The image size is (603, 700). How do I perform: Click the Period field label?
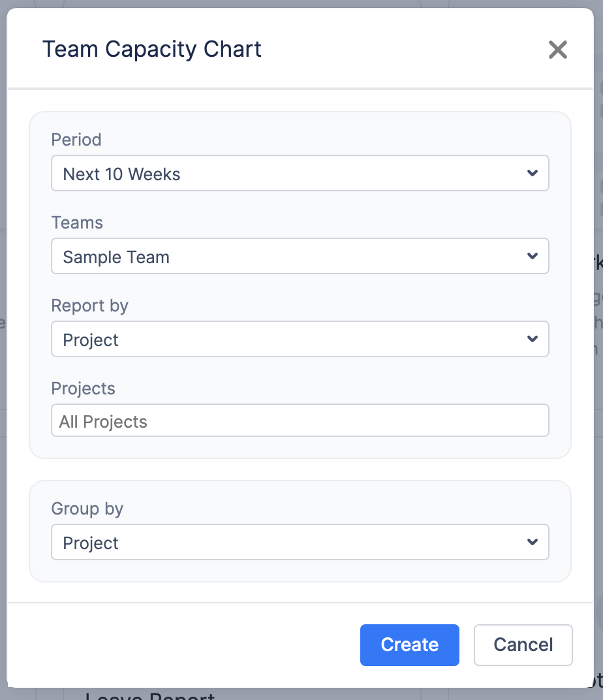point(76,140)
